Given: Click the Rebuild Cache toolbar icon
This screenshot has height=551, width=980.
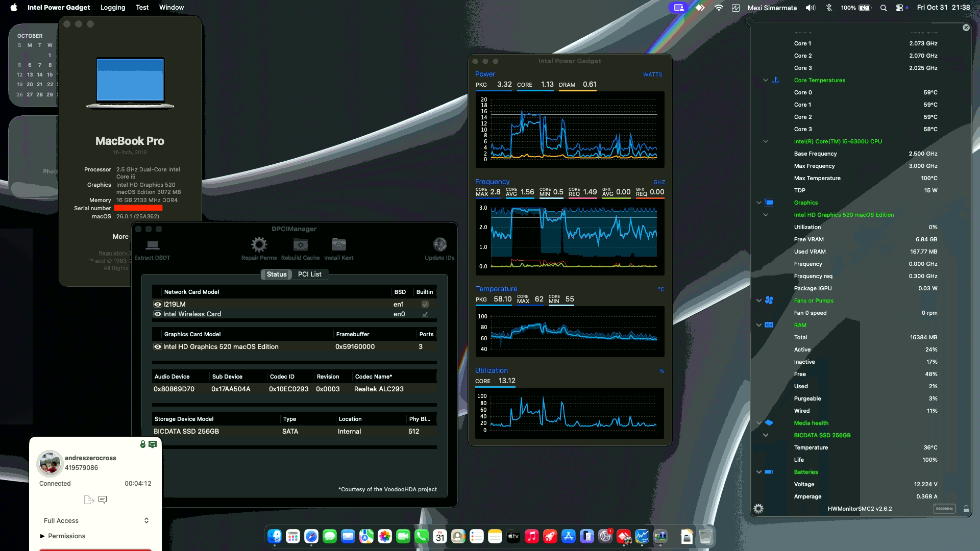Looking at the screenshot, I should (x=300, y=245).
